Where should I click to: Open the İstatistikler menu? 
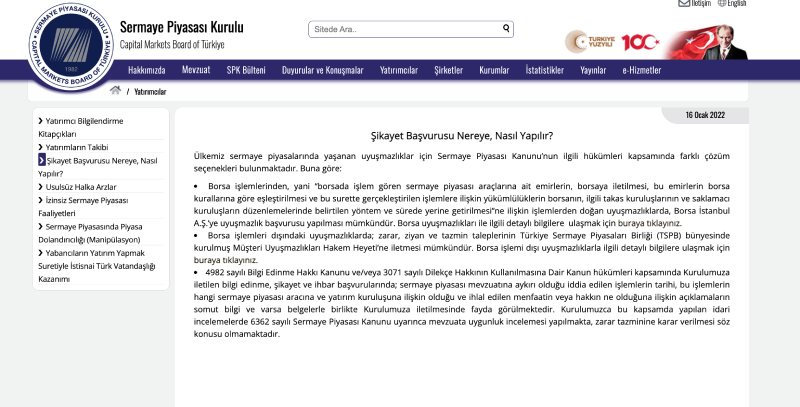(544, 70)
